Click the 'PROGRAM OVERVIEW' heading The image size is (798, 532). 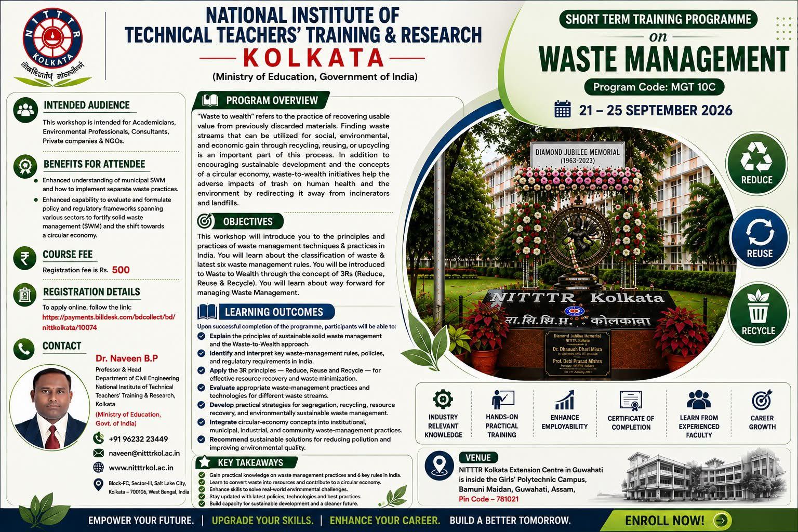click(272, 100)
